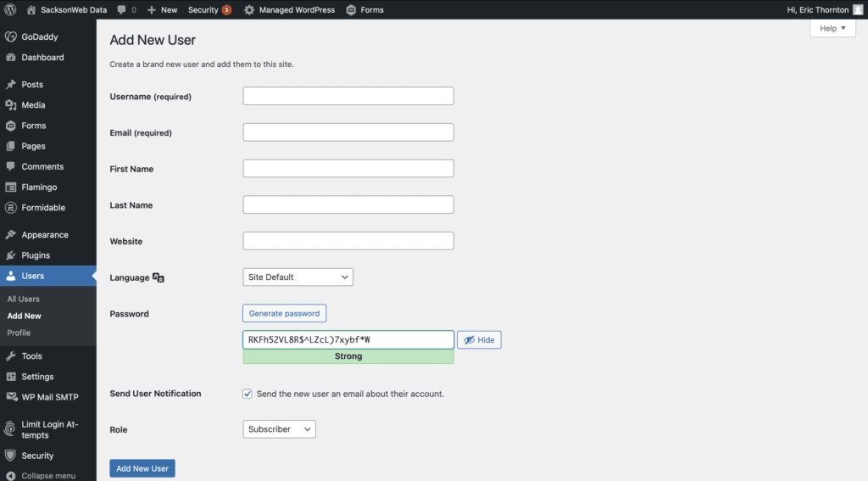The image size is (868, 481).
Task: Click the Comments sidebar icon
Action: click(10, 166)
